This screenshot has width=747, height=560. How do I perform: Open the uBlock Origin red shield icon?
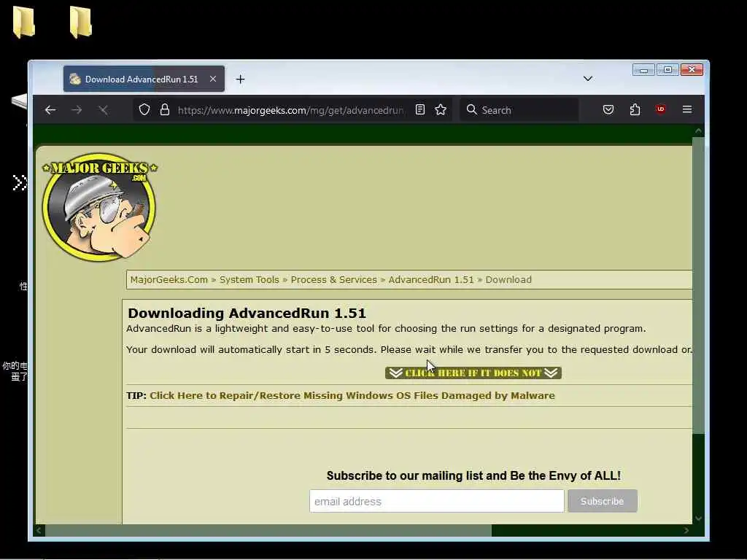point(660,109)
